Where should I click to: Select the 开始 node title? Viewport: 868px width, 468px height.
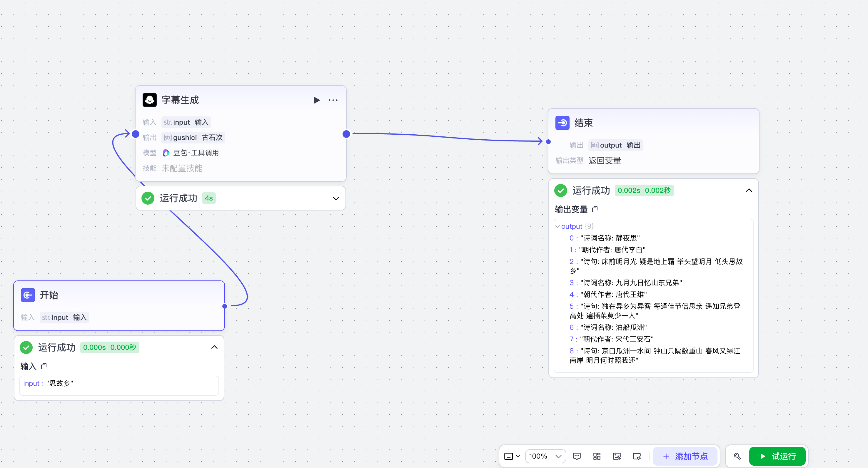[x=49, y=295]
